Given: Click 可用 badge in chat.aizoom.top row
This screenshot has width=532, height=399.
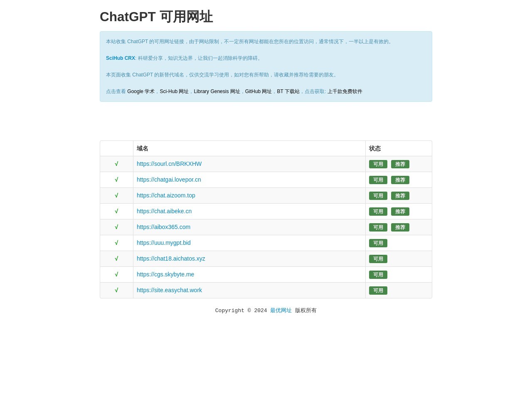Looking at the screenshot, I should click(378, 196).
